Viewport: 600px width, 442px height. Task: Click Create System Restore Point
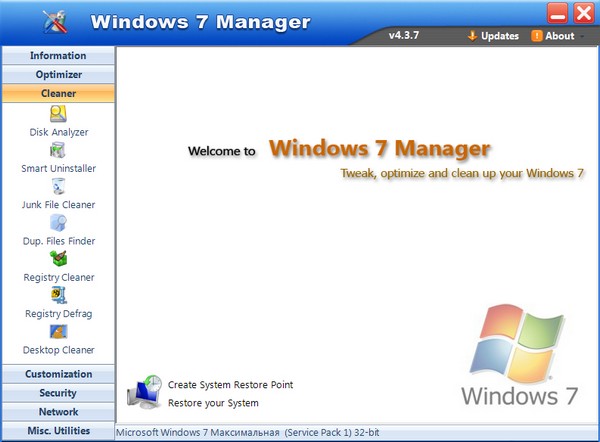tap(230, 384)
